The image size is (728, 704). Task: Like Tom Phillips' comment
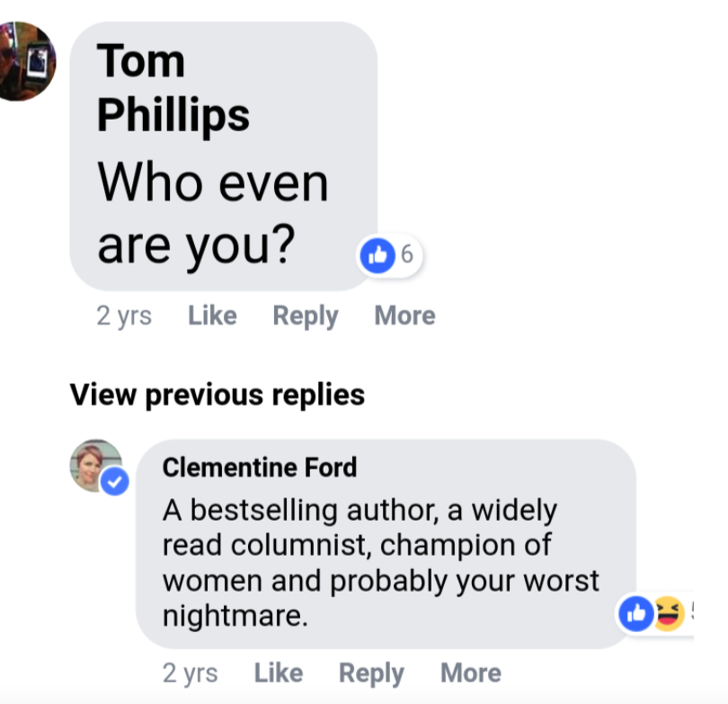212,316
